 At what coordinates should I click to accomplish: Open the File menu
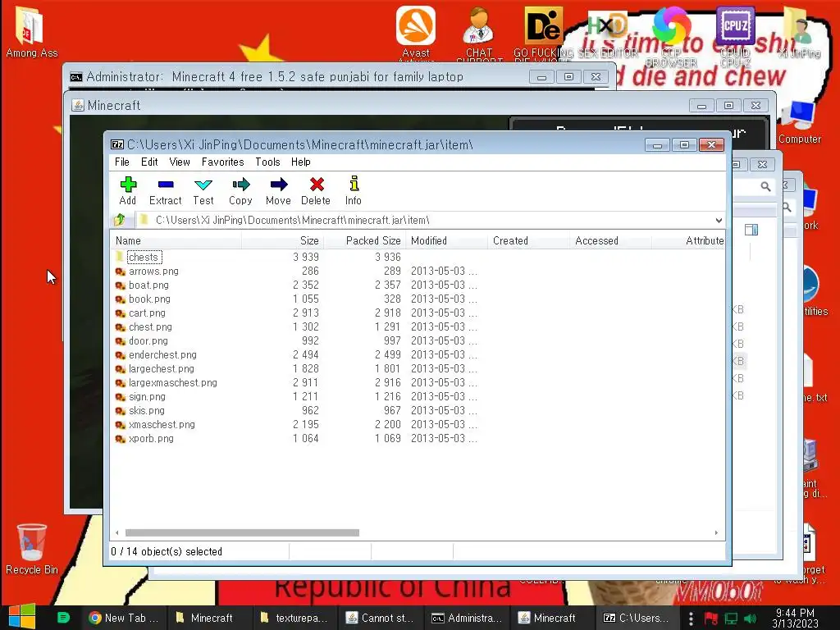click(121, 162)
